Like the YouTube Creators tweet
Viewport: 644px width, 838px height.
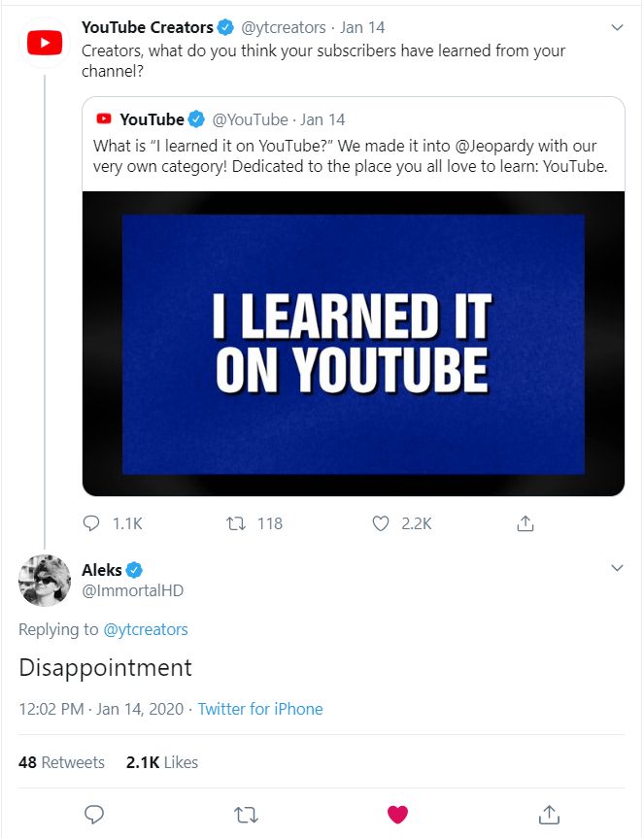coord(382,523)
